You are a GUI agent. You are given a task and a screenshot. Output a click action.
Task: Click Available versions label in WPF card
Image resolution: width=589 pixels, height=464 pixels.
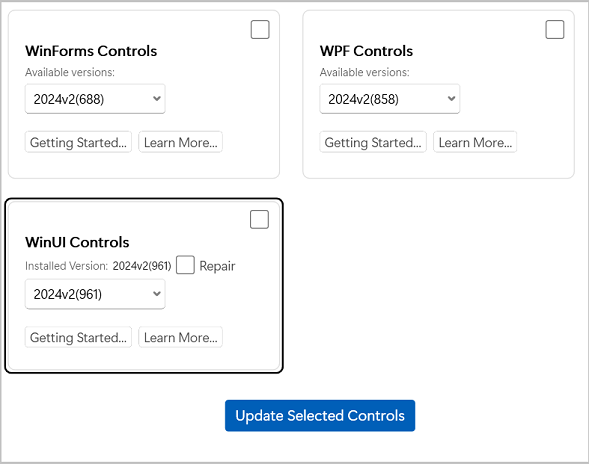click(364, 72)
